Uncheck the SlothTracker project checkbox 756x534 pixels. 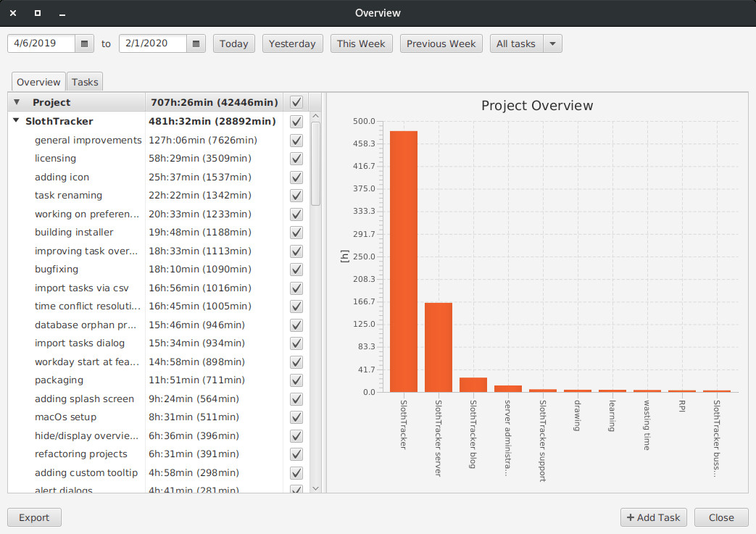296,122
